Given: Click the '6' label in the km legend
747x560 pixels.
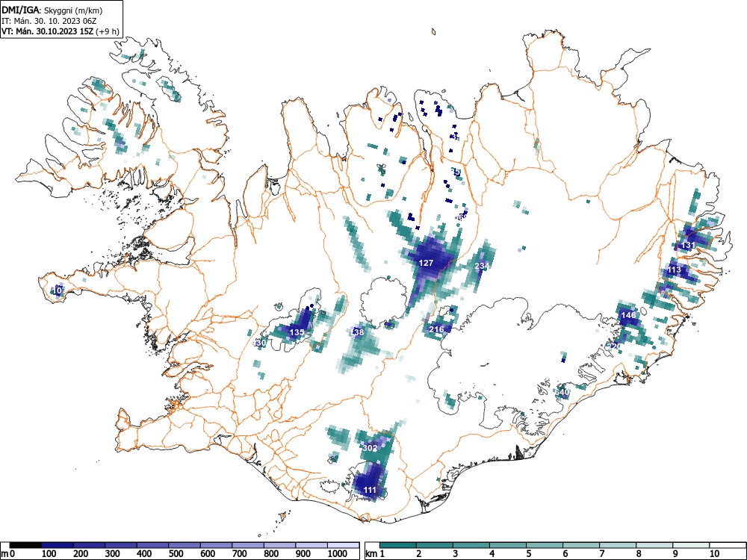Looking at the screenshot, I should (x=565, y=554).
